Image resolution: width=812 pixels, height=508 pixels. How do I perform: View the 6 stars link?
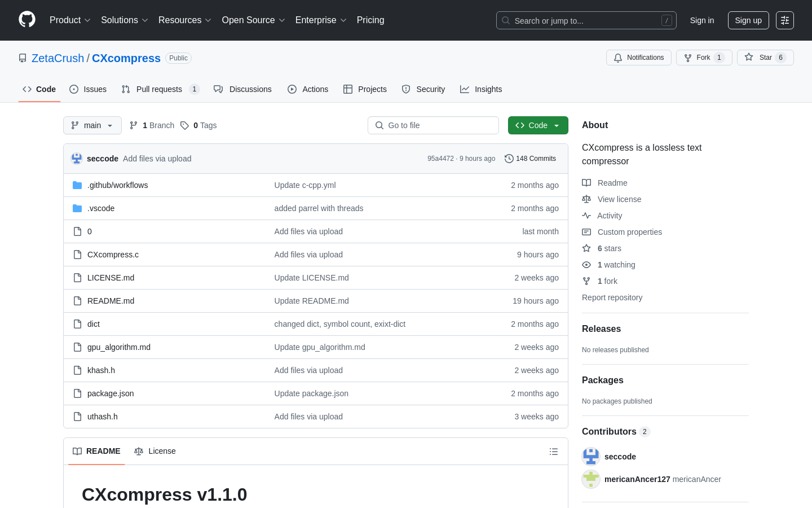[602, 248]
